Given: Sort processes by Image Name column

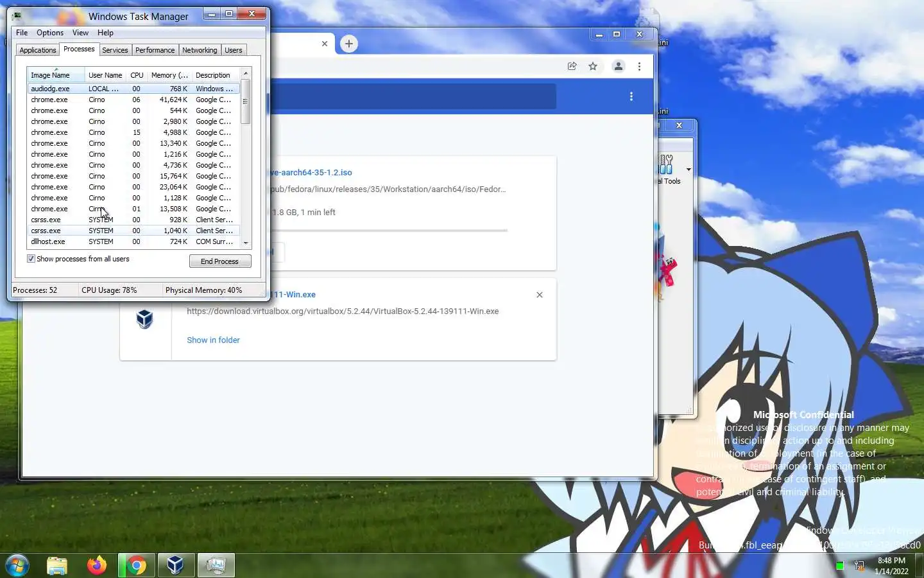Looking at the screenshot, I should 56,75.
